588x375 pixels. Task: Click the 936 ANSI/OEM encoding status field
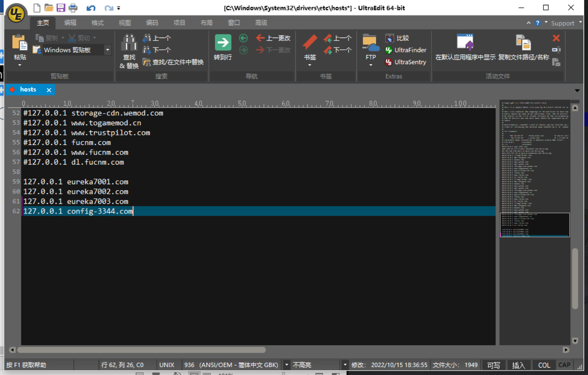[x=232, y=365]
